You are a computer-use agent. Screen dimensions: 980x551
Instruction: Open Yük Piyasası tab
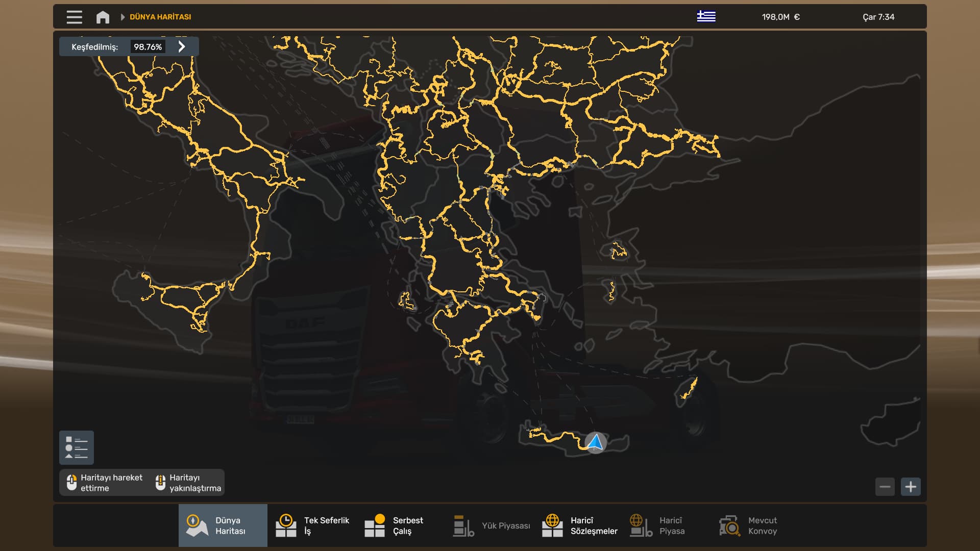[x=492, y=525]
